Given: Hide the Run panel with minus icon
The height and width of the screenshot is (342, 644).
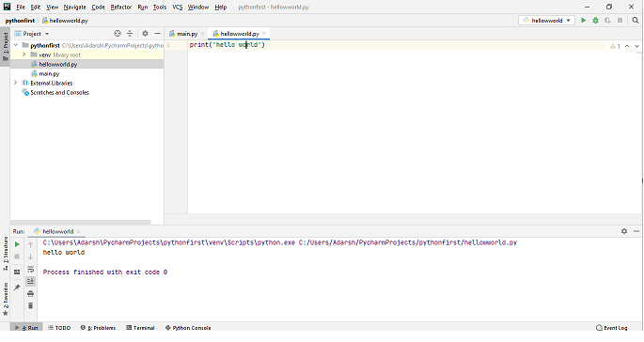Looking at the screenshot, I should pyautogui.click(x=636, y=231).
